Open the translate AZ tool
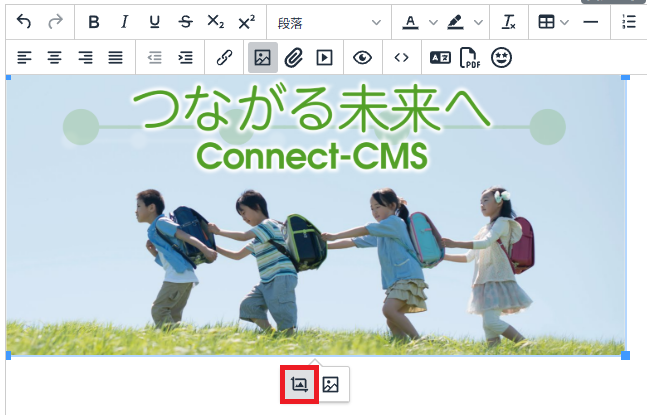 coord(440,57)
